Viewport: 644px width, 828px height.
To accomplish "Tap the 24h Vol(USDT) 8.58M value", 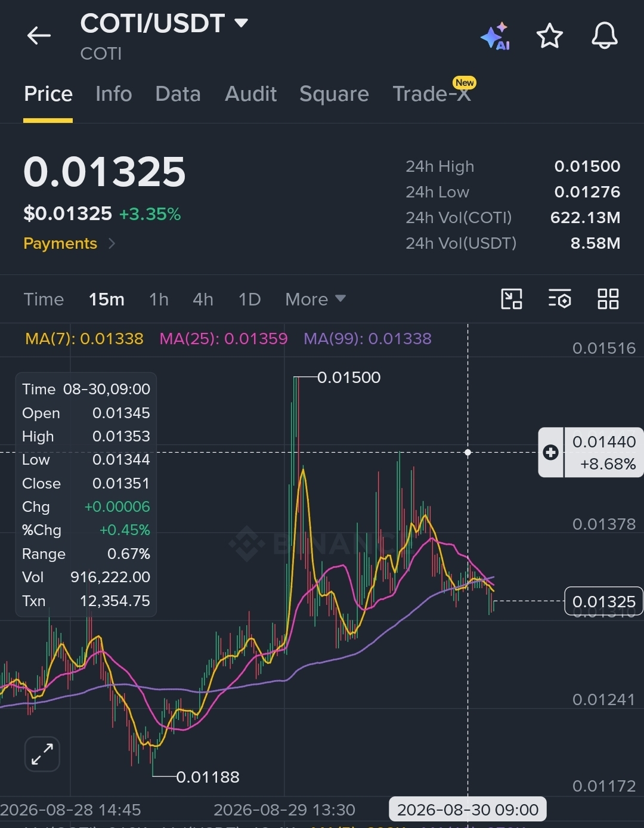I will click(x=595, y=243).
